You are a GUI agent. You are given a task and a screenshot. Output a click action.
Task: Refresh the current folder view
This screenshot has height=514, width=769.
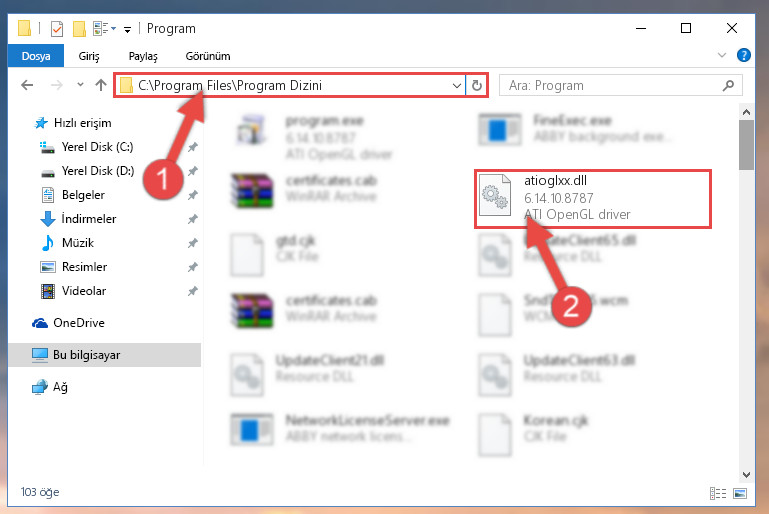point(476,85)
